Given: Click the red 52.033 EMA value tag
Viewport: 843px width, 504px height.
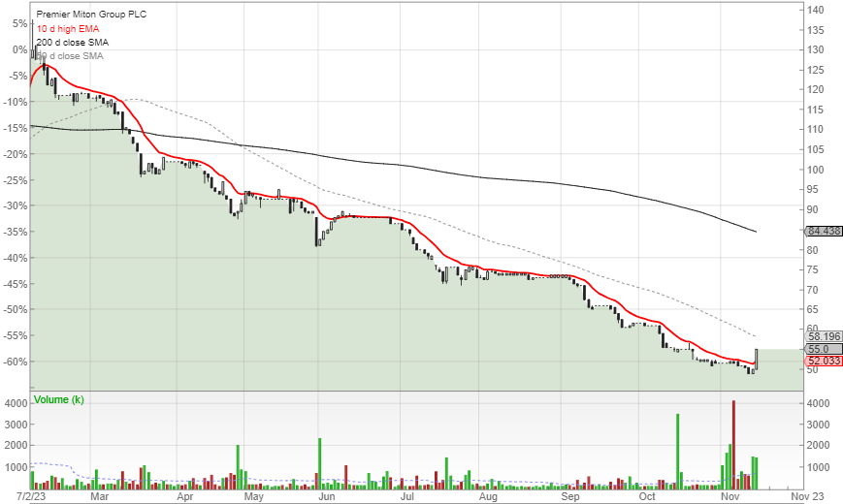Looking at the screenshot, I should (x=824, y=362).
